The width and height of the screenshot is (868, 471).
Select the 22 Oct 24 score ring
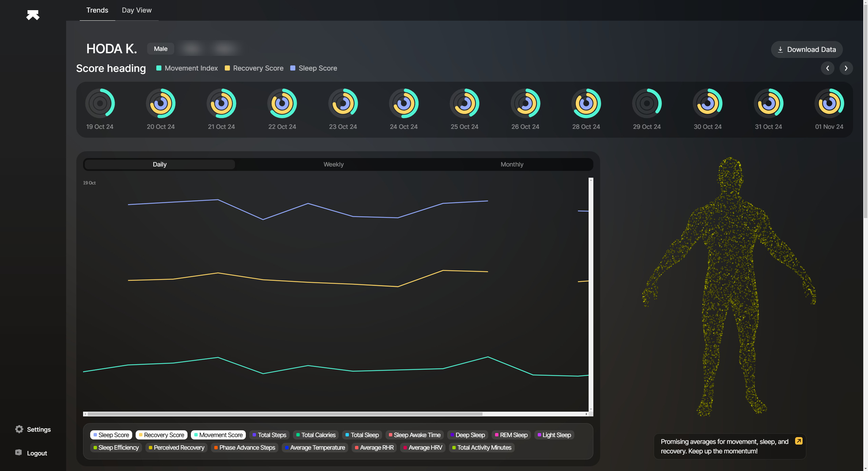(x=282, y=103)
